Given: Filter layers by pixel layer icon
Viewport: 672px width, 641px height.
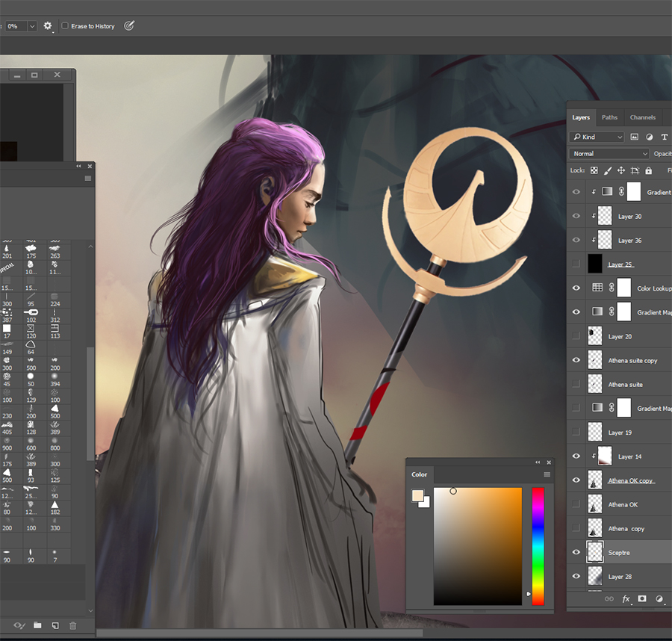Looking at the screenshot, I should 635,137.
